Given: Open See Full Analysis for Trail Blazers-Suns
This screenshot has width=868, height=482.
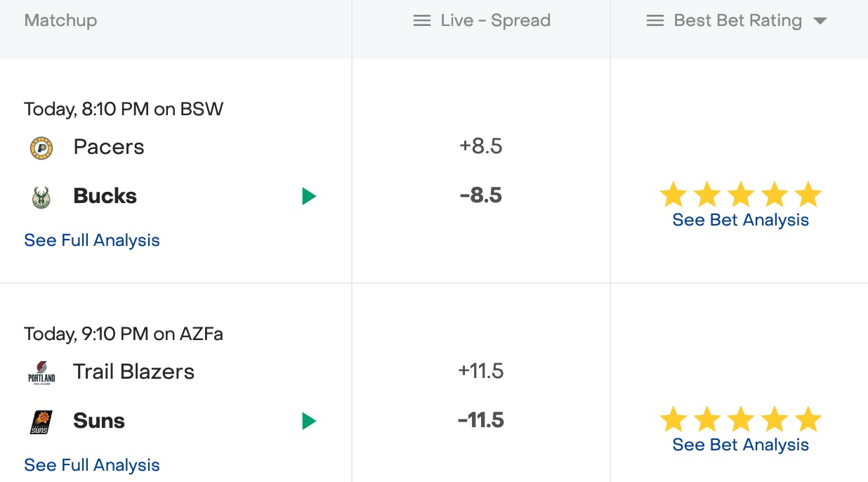Looking at the screenshot, I should [x=92, y=465].
